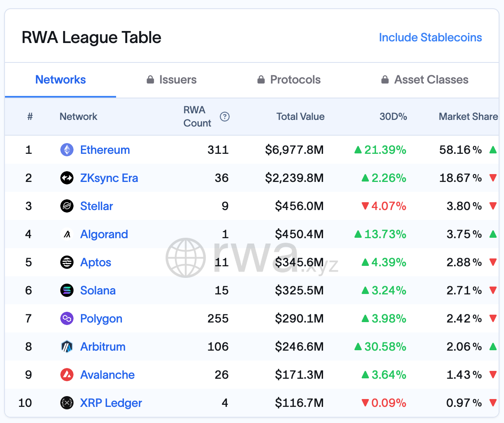The width and height of the screenshot is (504, 423).
Task: Open the Stellar network link
Action: tap(97, 206)
